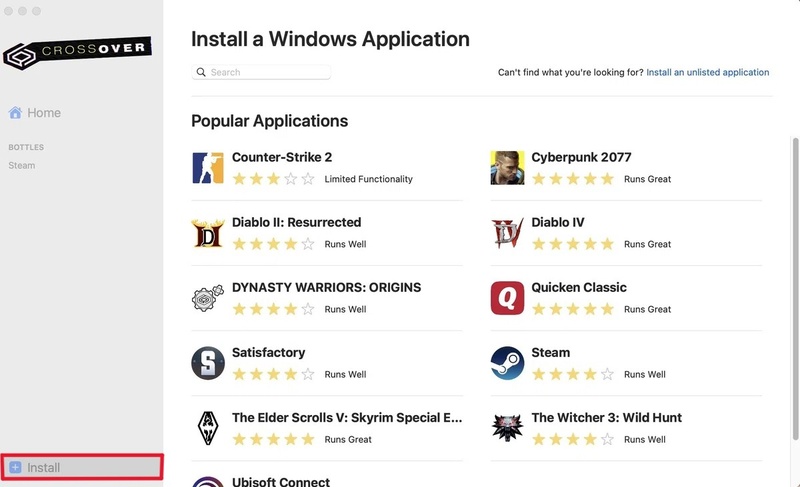Click the Counter-Strike 2 star rating
This screenshot has width=800, height=487.
273,179
